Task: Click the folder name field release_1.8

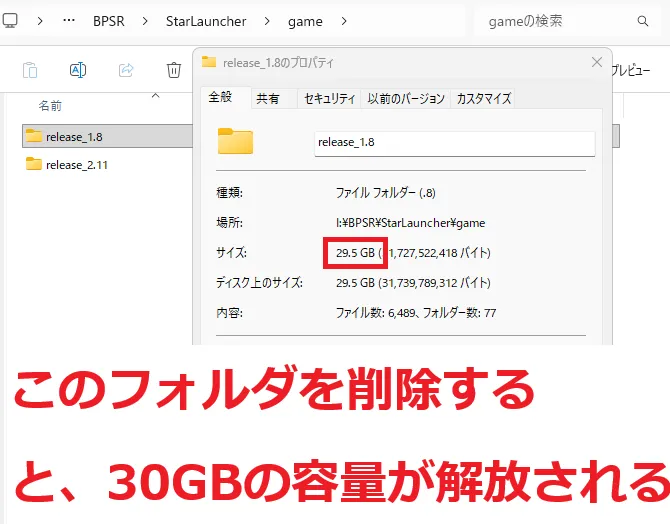Action: coord(455,143)
